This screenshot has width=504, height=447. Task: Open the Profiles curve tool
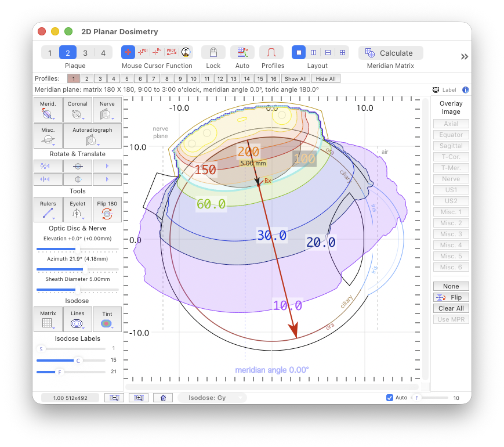click(271, 53)
